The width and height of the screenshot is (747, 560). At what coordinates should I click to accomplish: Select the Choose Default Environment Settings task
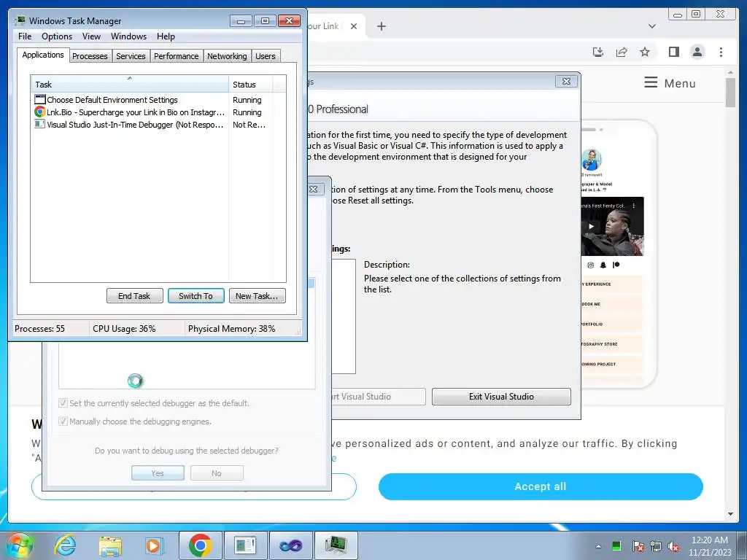pos(152,99)
